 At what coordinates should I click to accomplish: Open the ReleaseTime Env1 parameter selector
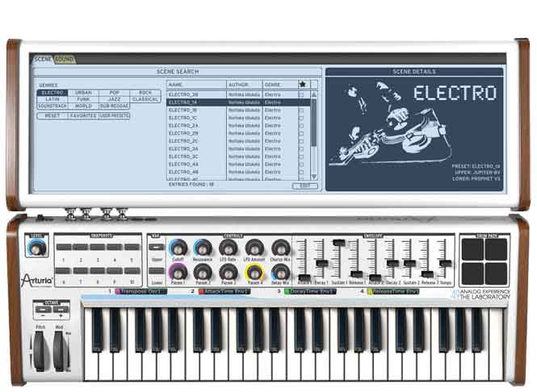pos(393,291)
